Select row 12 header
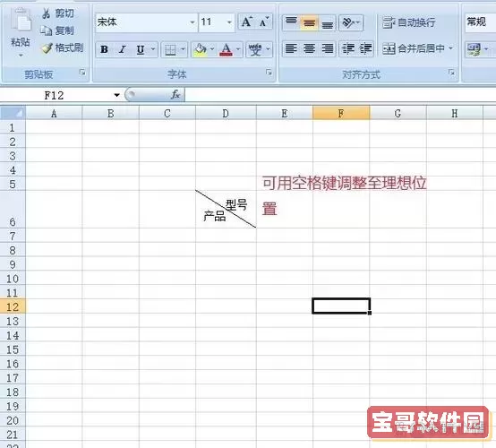Image resolution: width=496 pixels, height=448 pixels. click(13, 306)
